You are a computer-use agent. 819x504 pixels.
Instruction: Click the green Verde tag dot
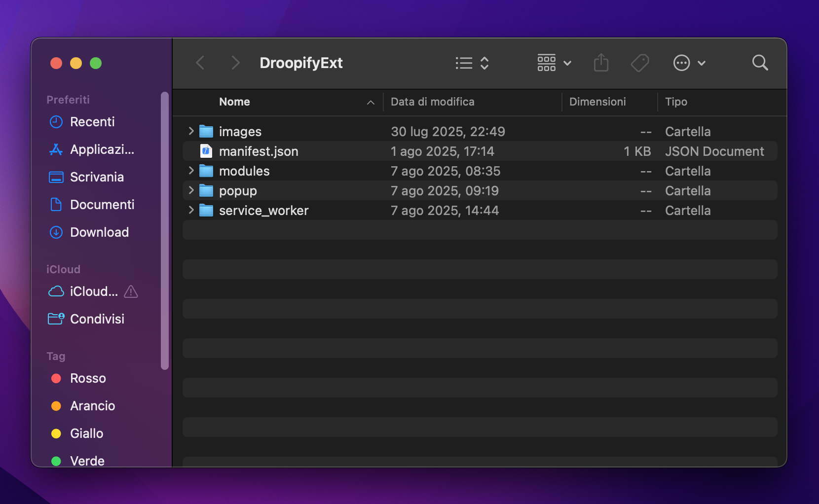tap(56, 461)
